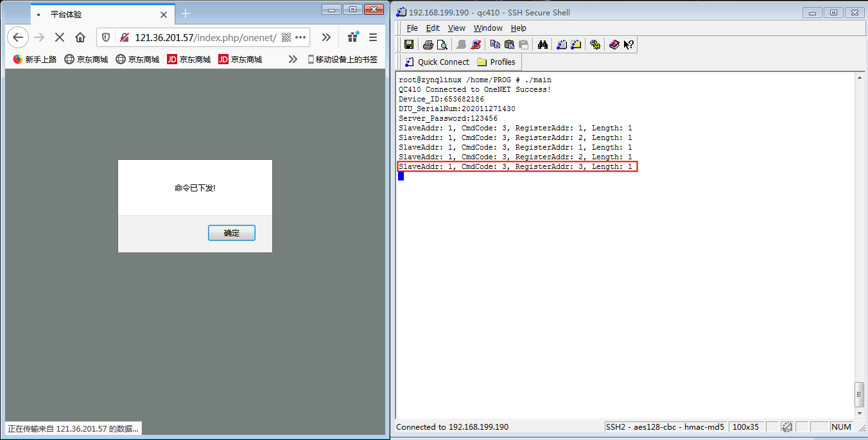Click the Save icon in SSH toolbar

click(x=408, y=44)
